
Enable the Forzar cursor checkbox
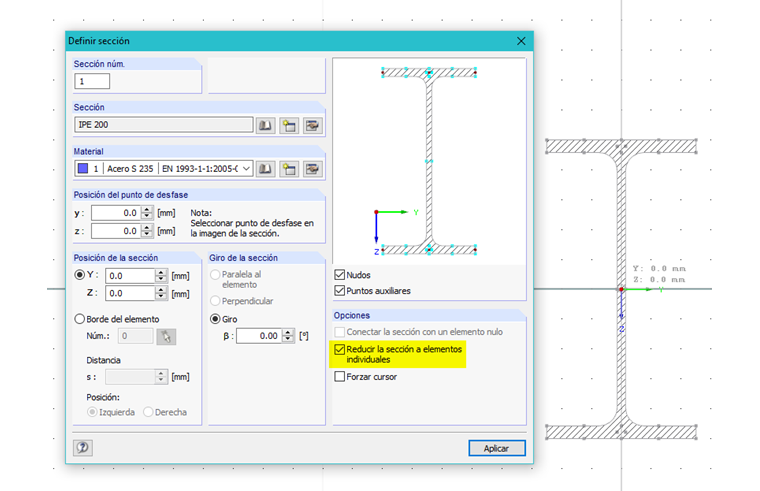(339, 377)
